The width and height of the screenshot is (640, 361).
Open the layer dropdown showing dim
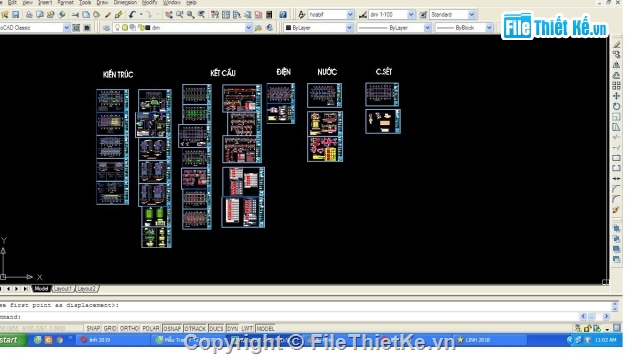click(182, 28)
